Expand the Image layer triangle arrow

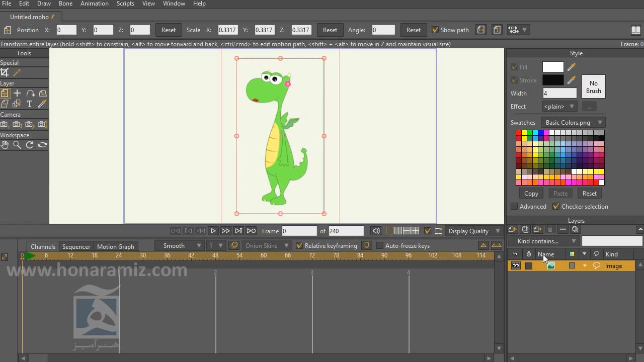pyautogui.click(x=585, y=265)
